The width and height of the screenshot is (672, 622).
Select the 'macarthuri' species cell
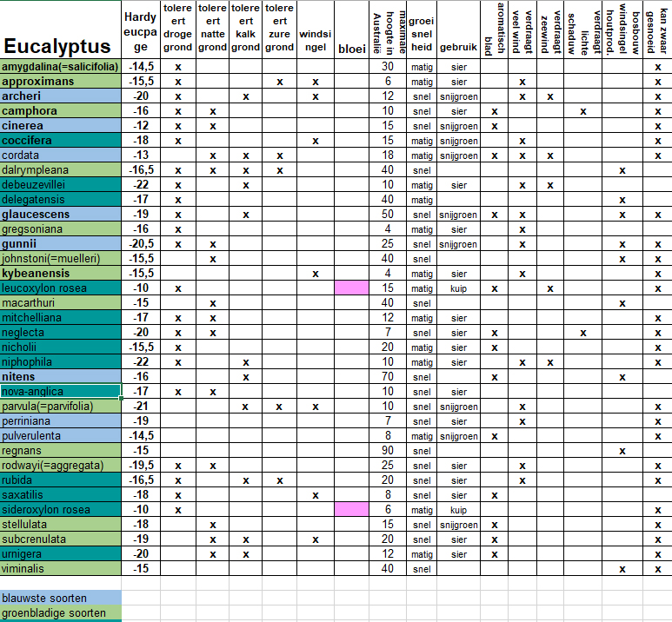pyautogui.click(x=61, y=303)
